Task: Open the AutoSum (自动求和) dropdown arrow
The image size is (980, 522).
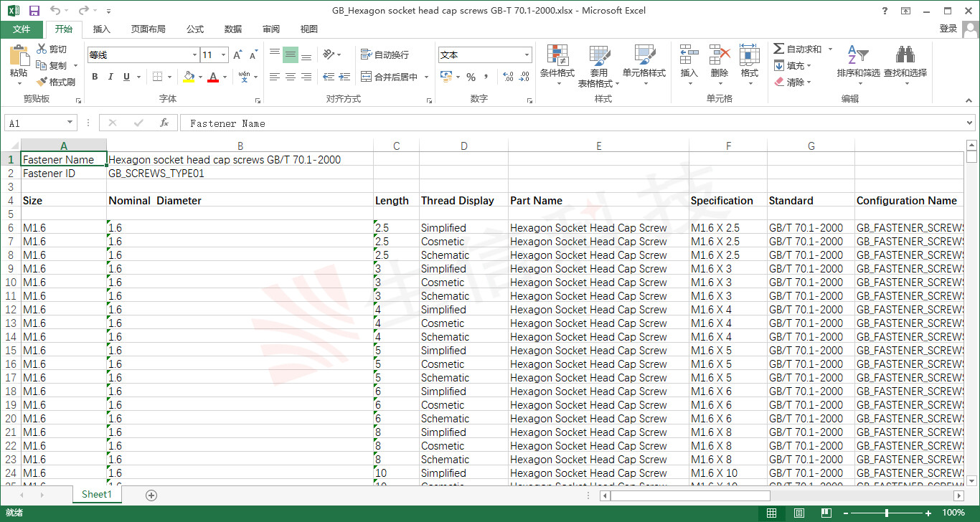Action: (x=830, y=49)
